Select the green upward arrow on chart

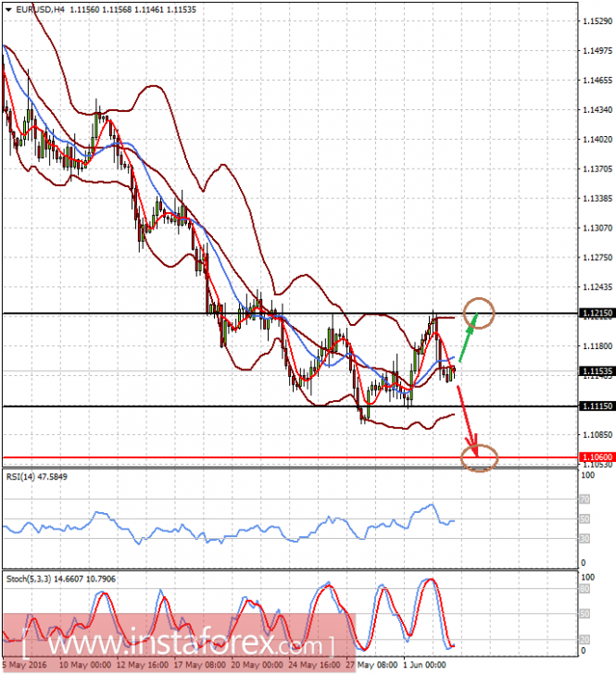(x=468, y=337)
